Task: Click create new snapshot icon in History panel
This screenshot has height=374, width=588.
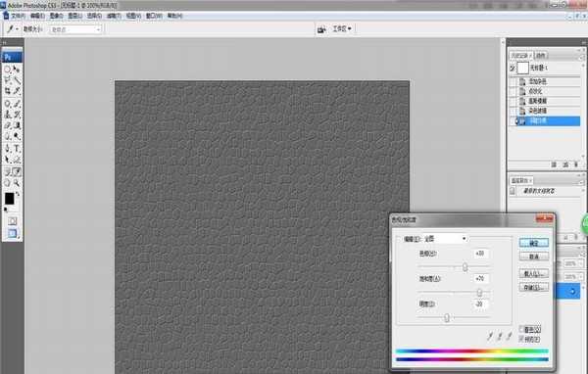Action: 565,164
